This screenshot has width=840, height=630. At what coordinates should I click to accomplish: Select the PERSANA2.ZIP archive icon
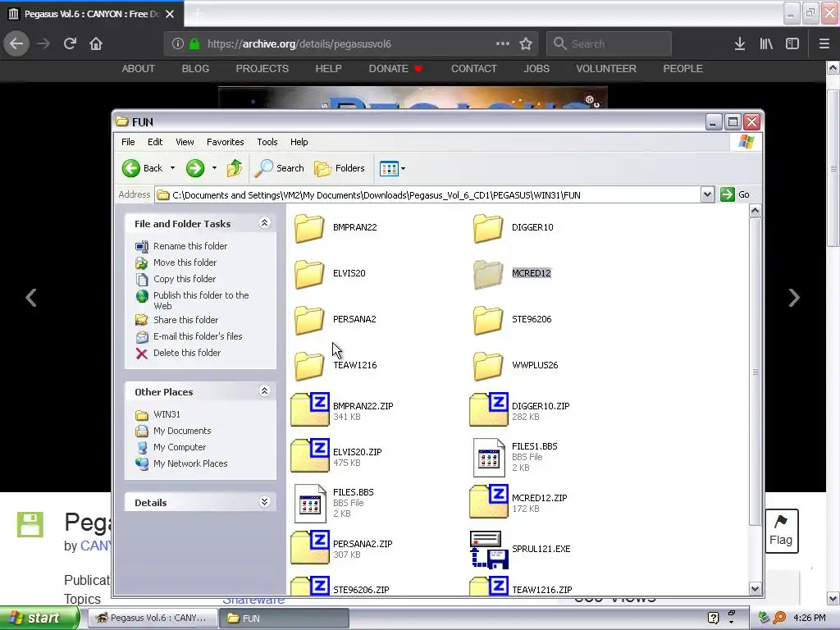pyautogui.click(x=309, y=547)
